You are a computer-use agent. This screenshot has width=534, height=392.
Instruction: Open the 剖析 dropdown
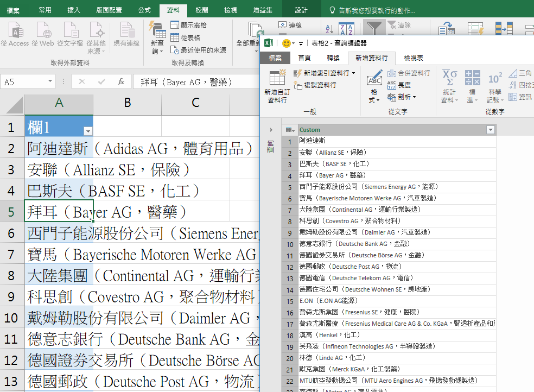(x=402, y=97)
